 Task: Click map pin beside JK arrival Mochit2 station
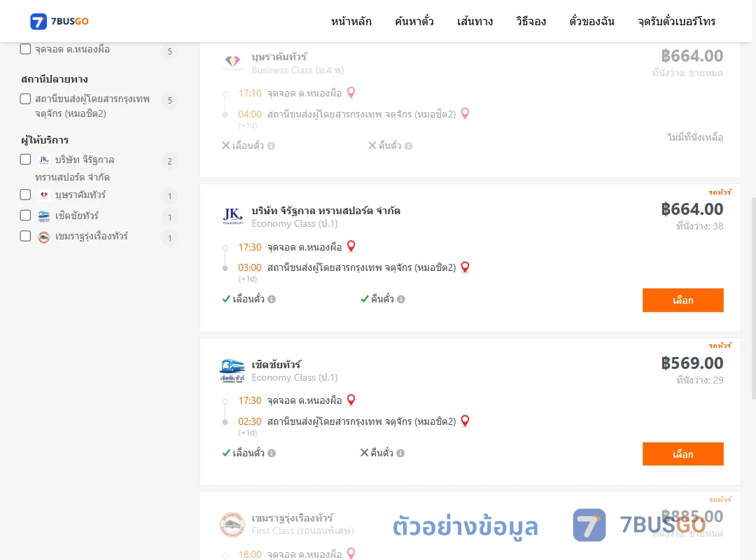[465, 267]
